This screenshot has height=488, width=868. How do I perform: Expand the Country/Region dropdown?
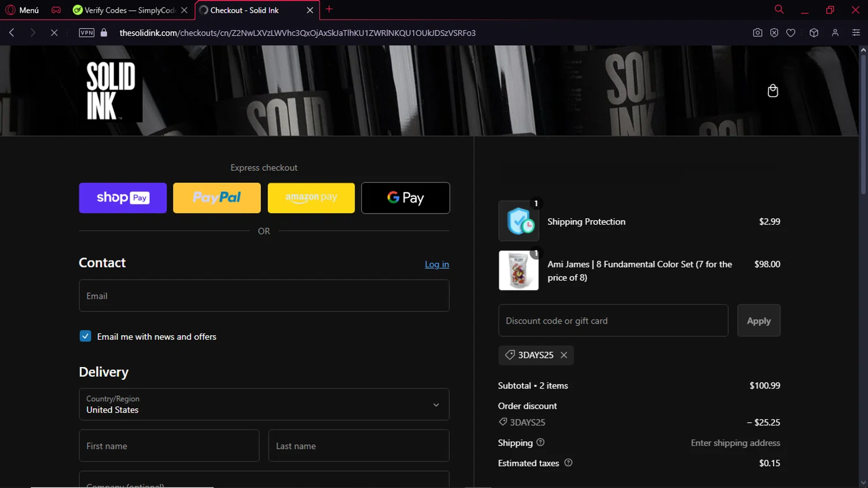264,404
